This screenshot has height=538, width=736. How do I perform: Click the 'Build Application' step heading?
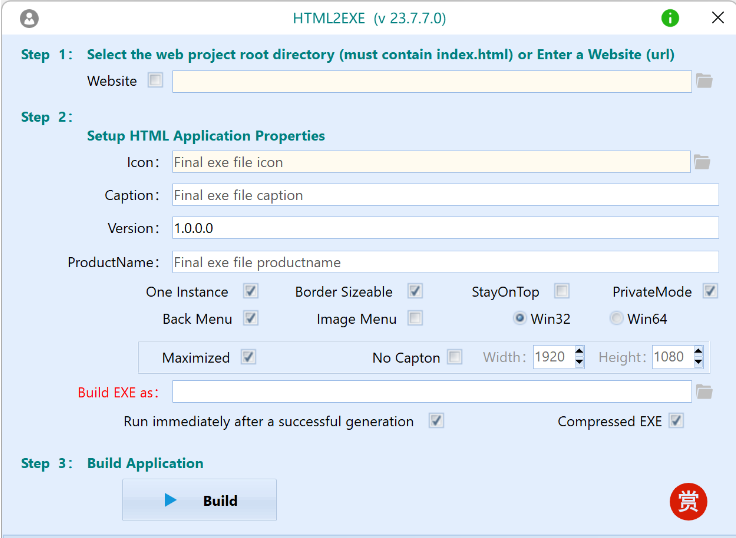(145, 463)
